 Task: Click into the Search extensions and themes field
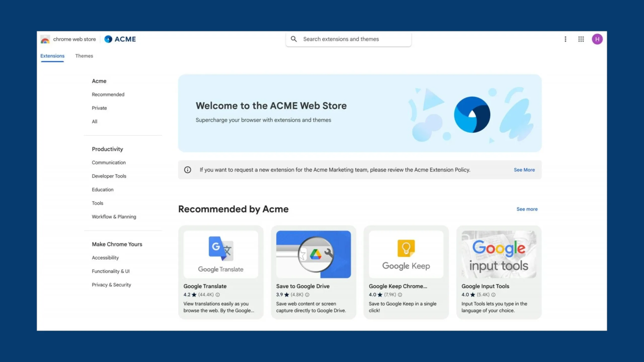(348, 39)
